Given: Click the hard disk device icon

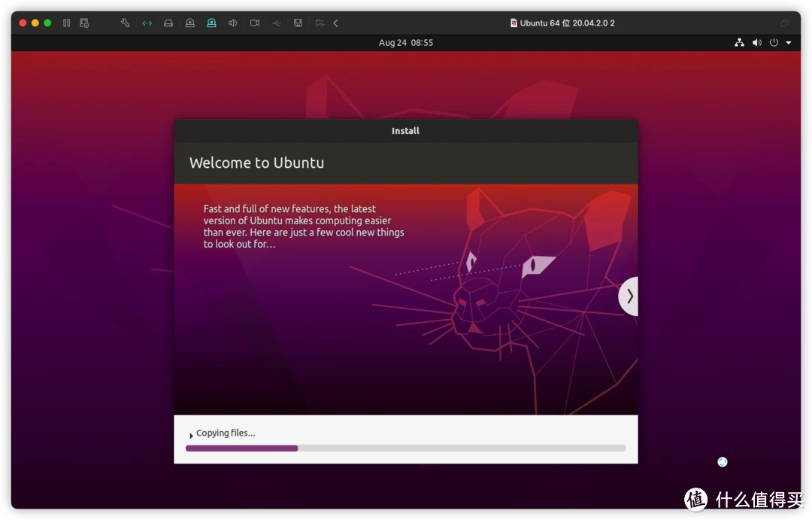Looking at the screenshot, I should click(x=168, y=23).
